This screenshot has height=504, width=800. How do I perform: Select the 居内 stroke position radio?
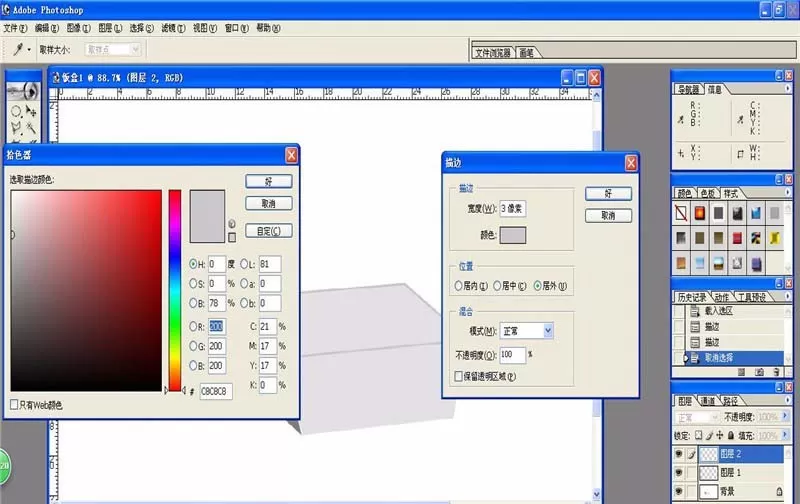click(x=458, y=286)
